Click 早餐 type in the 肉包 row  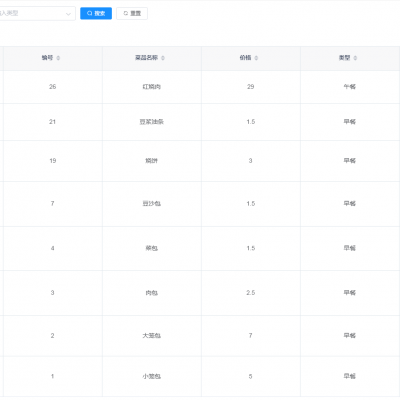[x=350, y=293]
